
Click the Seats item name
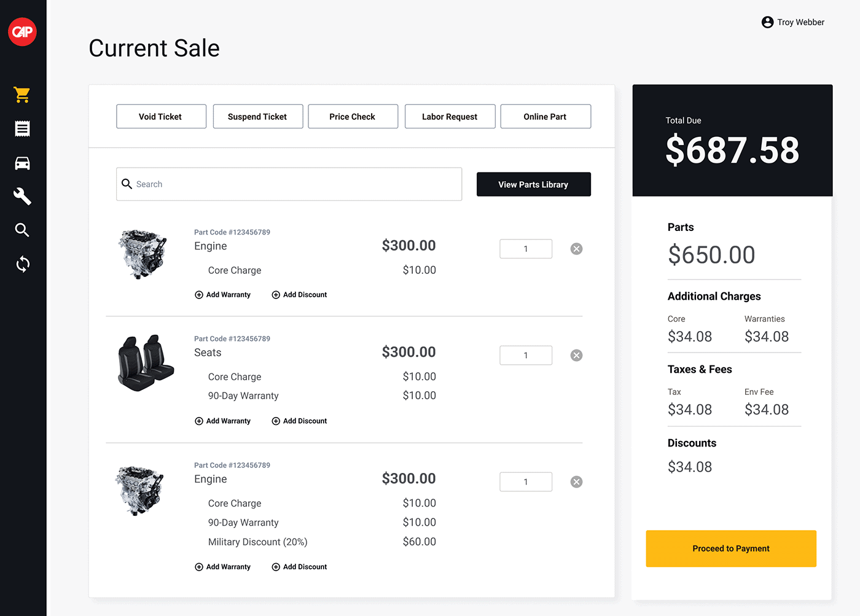(x=208, y=353)
